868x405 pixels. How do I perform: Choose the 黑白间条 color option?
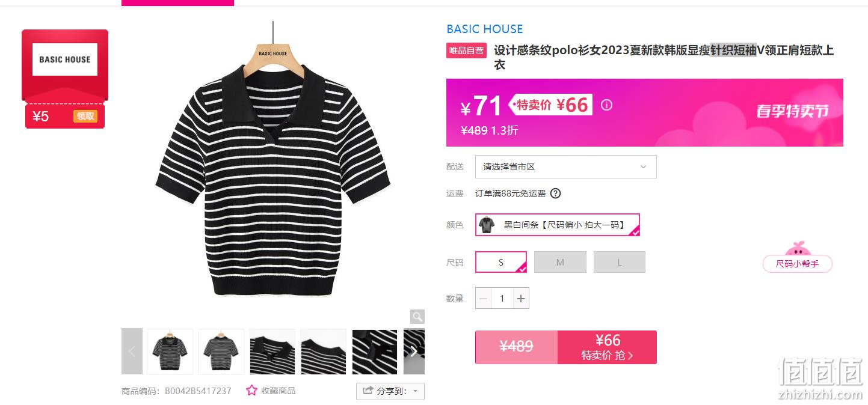tap(558, 225)
